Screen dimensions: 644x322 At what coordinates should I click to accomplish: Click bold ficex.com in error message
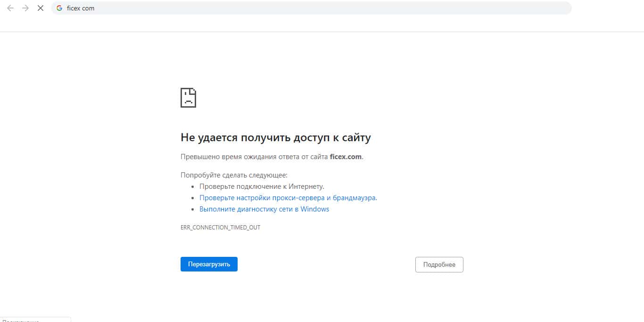click(x=346, y=157)
